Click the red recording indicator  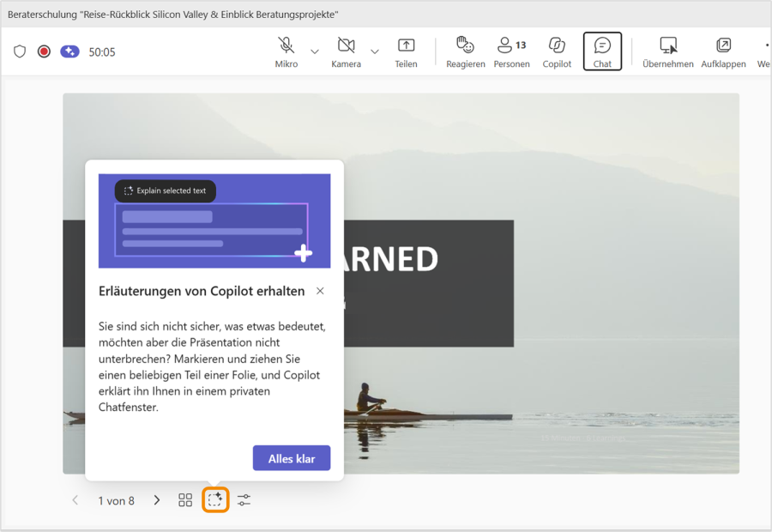click(x=44, y=51)
